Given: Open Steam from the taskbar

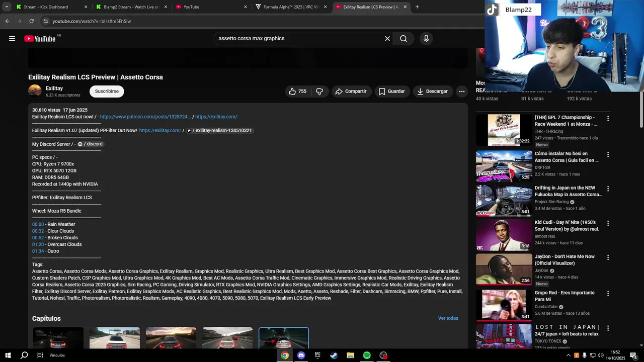Looking at the screenshot, I should tap(334, 355).
